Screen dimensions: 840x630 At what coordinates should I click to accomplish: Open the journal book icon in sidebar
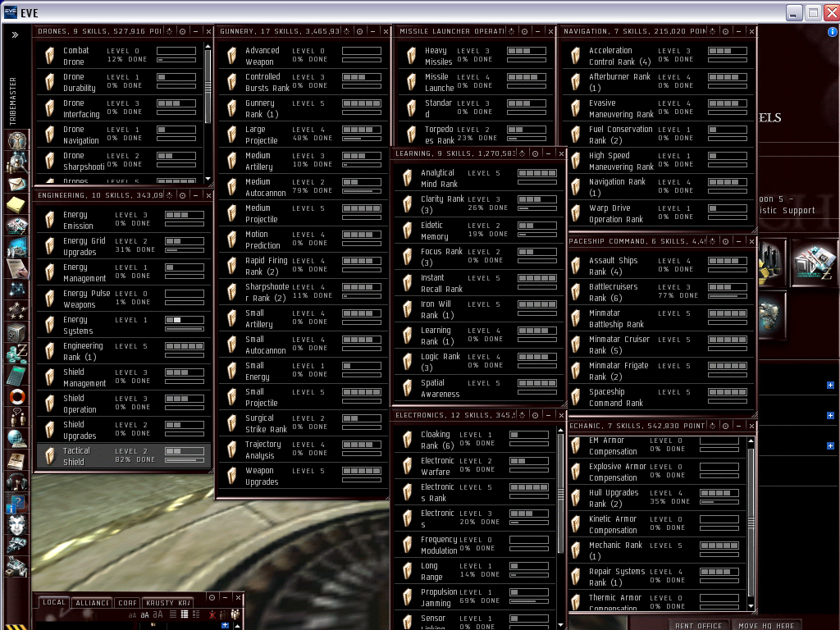(17, 461)
